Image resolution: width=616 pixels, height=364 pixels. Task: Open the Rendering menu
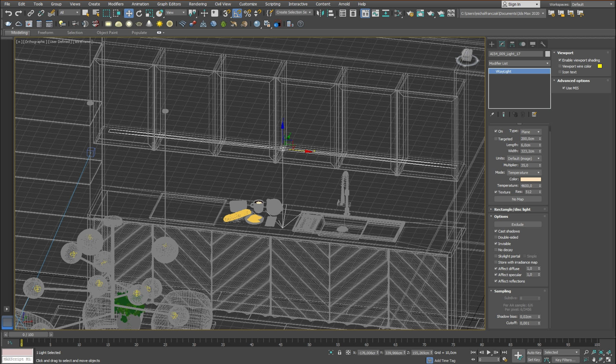point(198,4)
